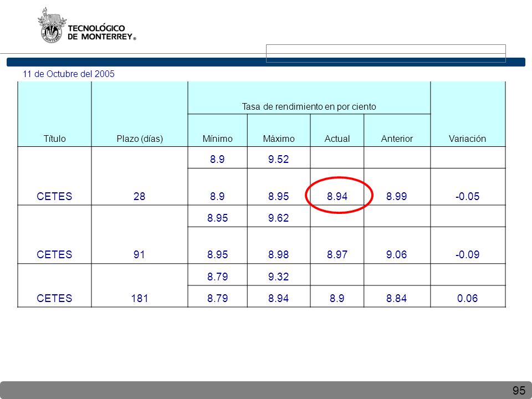Click the Actual value 8.97
The image size is (532, 399).
coord(337,254)
